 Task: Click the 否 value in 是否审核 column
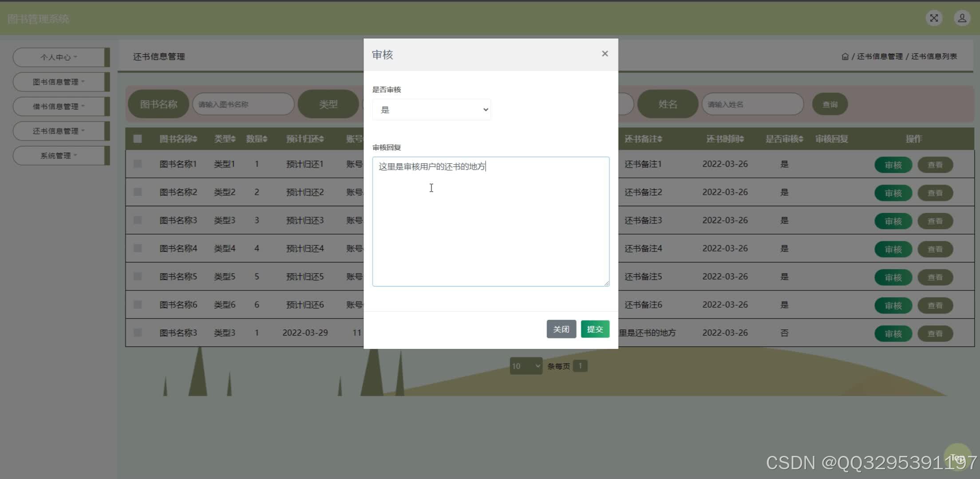pyautogui.click(x=784, y=333)
